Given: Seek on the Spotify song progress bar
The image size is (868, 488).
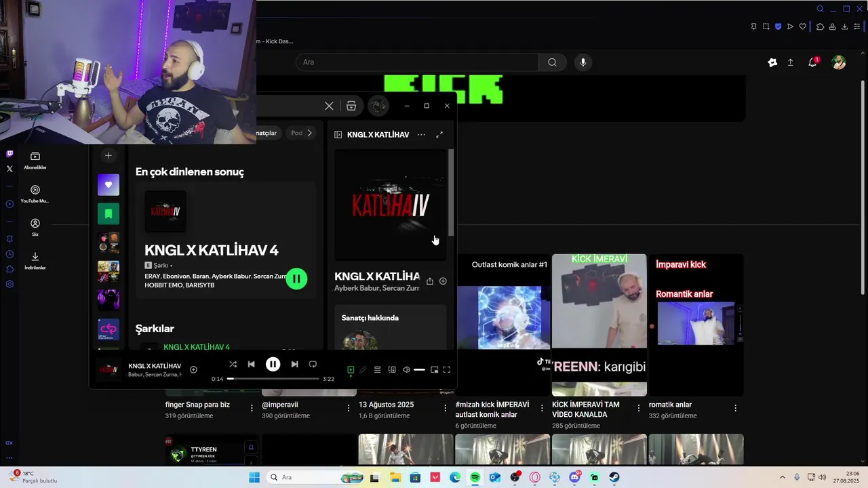Looking at the screenshot, I should [273, 379].
